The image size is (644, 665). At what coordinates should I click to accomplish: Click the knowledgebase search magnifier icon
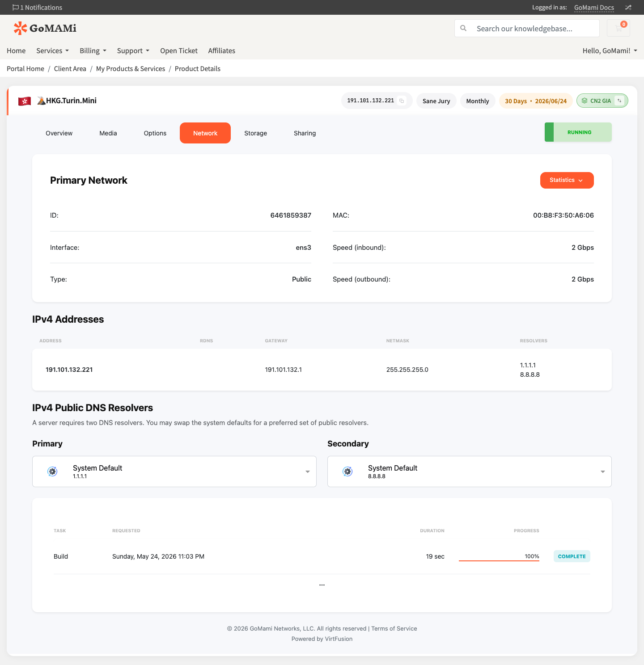click(464, 28)
